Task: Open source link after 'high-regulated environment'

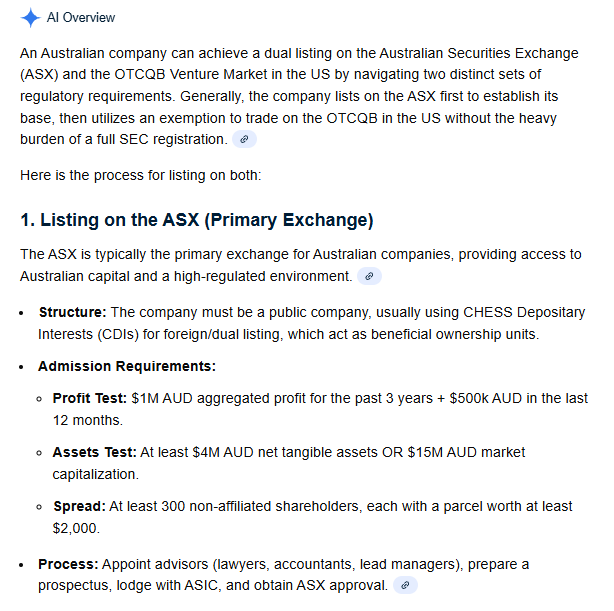Action: tap(369, 276)
